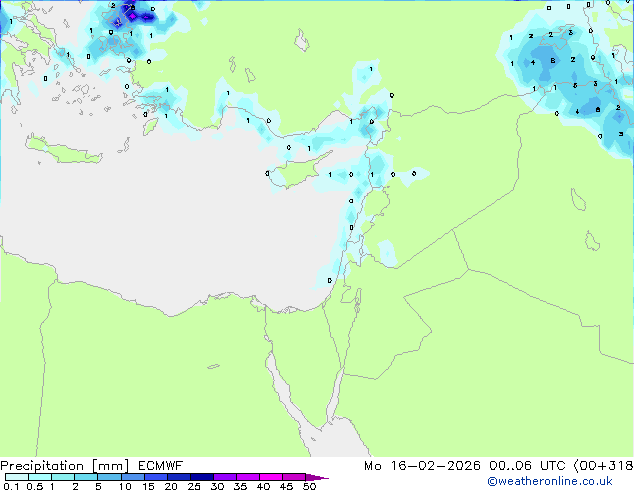Open the weatheronline.co.uk link
The image size is (634, 490).
(x=549, y=481)
